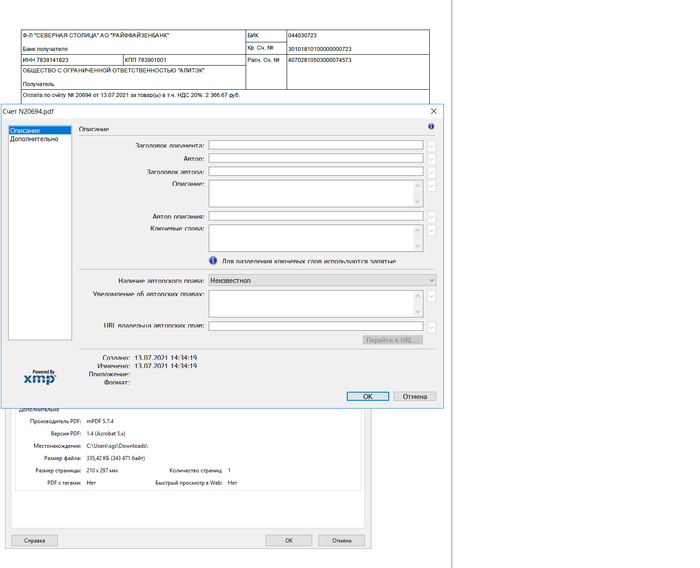Click into the Заголовок документа input field
The height and width of the screenshot is (568, 700).
[x=315, y=146]
